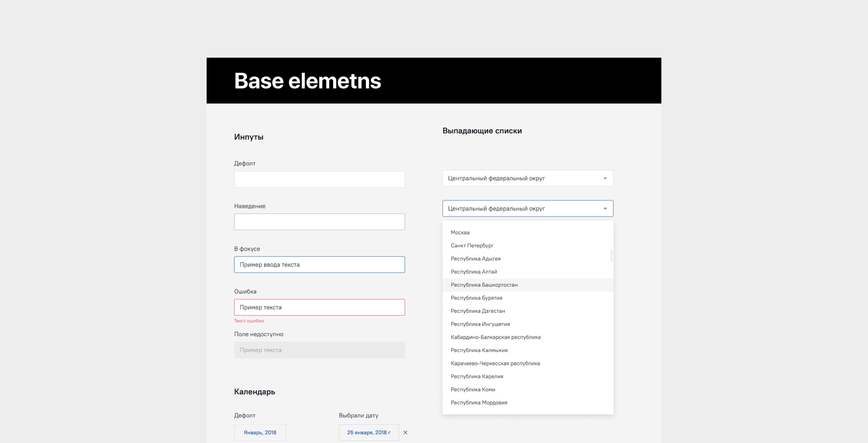Open the Январь, 2018 date picker
The height and width of the screenshot is (443, 868).
(x=260, y=433)
